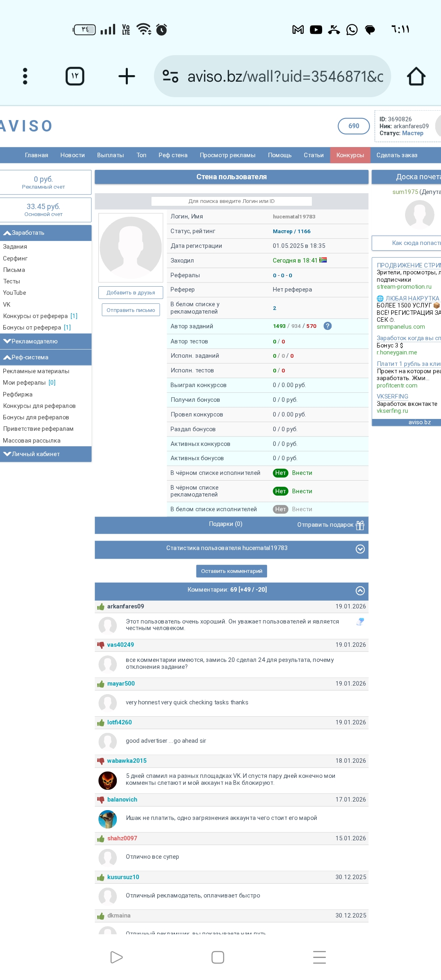The image size is (441, 980).
Task: Toggle the Нет badge for белом списке исполнителей
Action: 281,509
